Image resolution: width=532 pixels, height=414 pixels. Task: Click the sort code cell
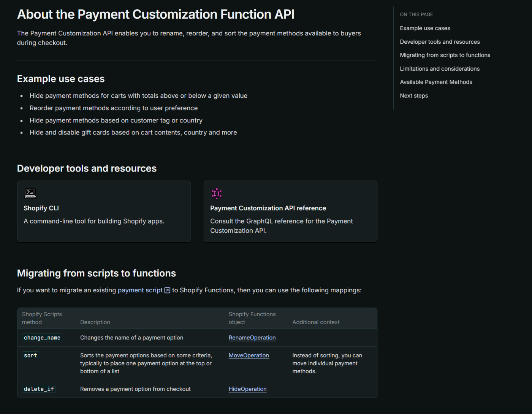(x=30, y=355)
